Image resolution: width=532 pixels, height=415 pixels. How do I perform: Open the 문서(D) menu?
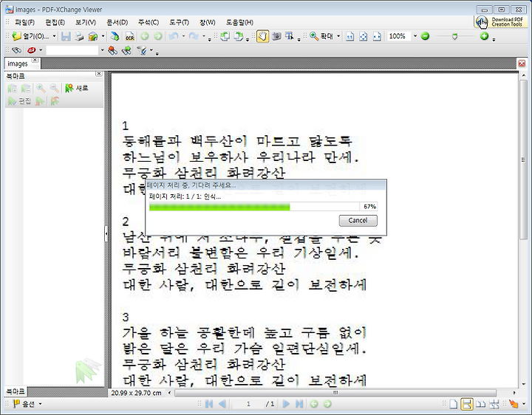click(117, 22)
